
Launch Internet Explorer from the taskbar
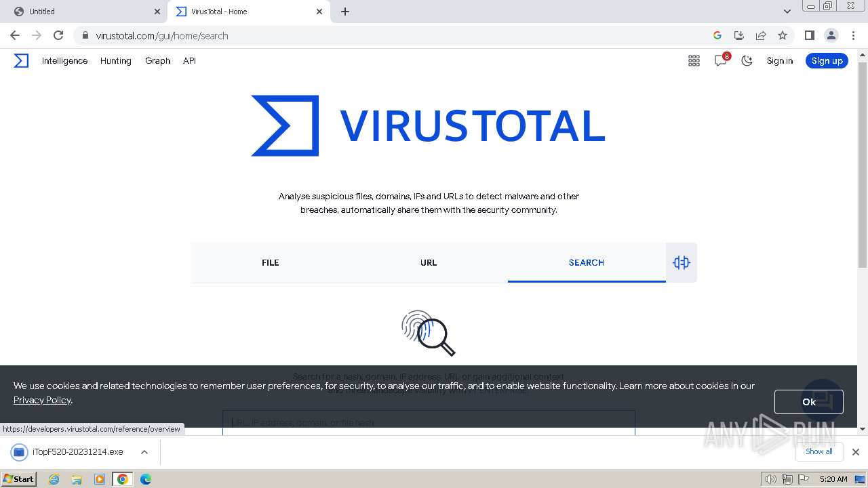[54, 479]
